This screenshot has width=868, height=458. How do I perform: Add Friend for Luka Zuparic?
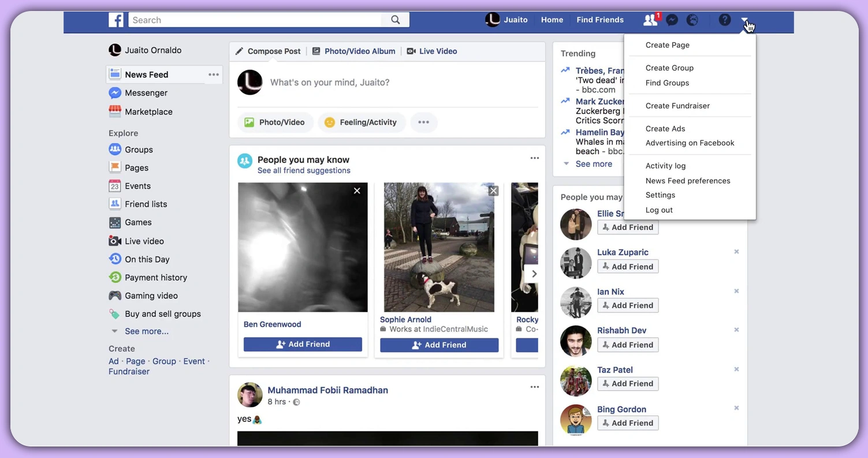(x=628, y=266)
